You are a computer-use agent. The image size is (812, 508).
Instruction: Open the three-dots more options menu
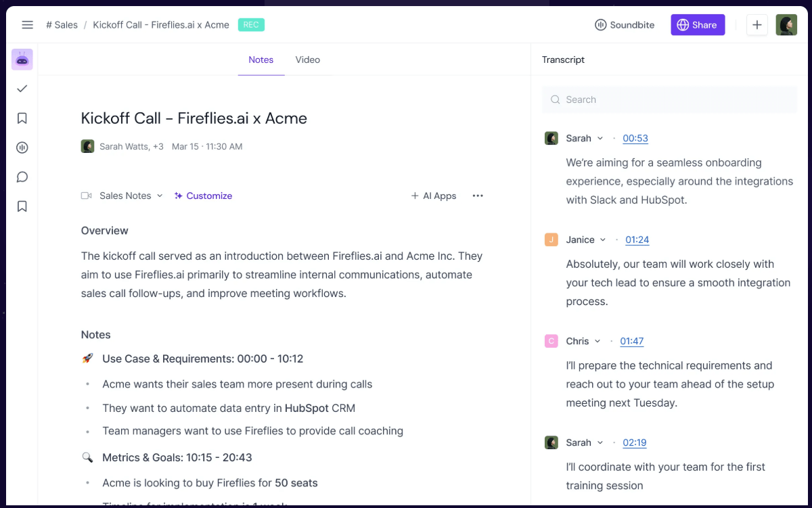(478, 195)
